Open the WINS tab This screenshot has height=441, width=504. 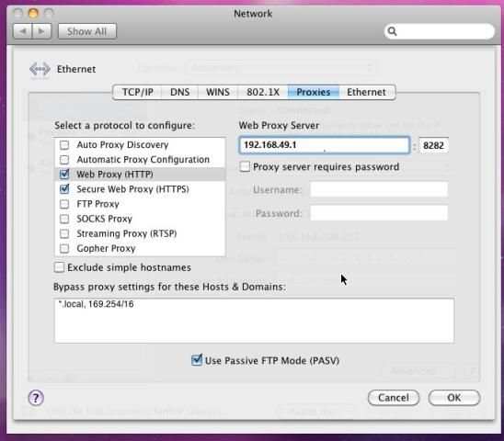click(218, 92)
